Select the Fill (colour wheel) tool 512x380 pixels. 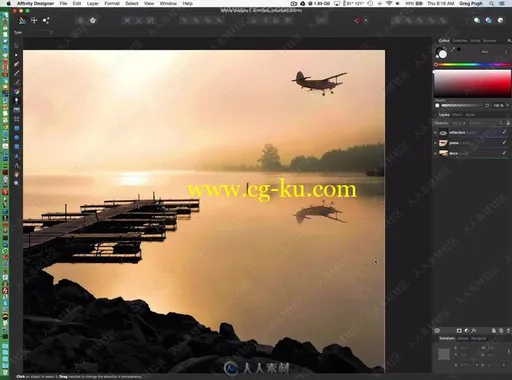click(x=16, y=91)
